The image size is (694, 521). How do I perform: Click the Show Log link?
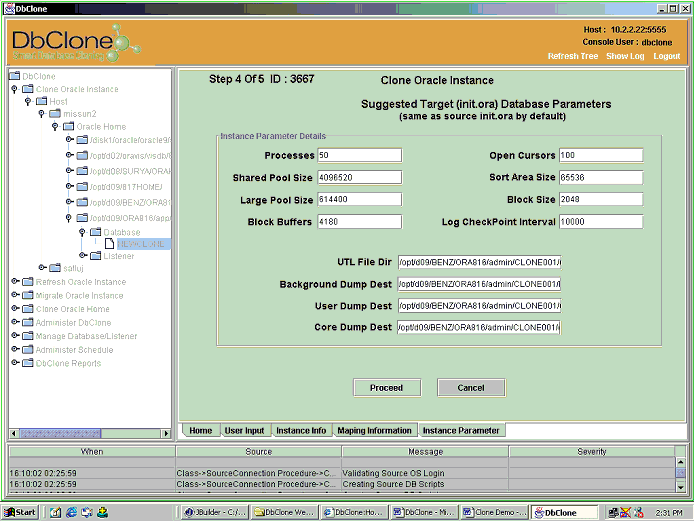625,56
